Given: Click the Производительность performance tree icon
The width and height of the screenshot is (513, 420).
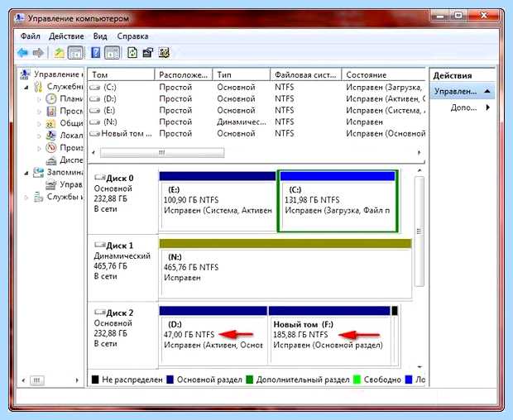Looking at the screenshot, I should [x=51, y=148].
